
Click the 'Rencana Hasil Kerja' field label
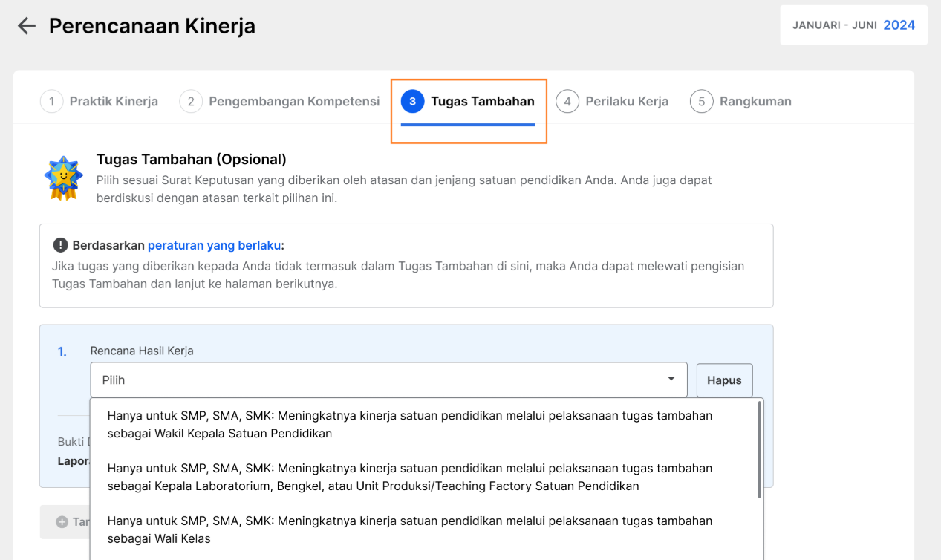click(x=142, y=351)
